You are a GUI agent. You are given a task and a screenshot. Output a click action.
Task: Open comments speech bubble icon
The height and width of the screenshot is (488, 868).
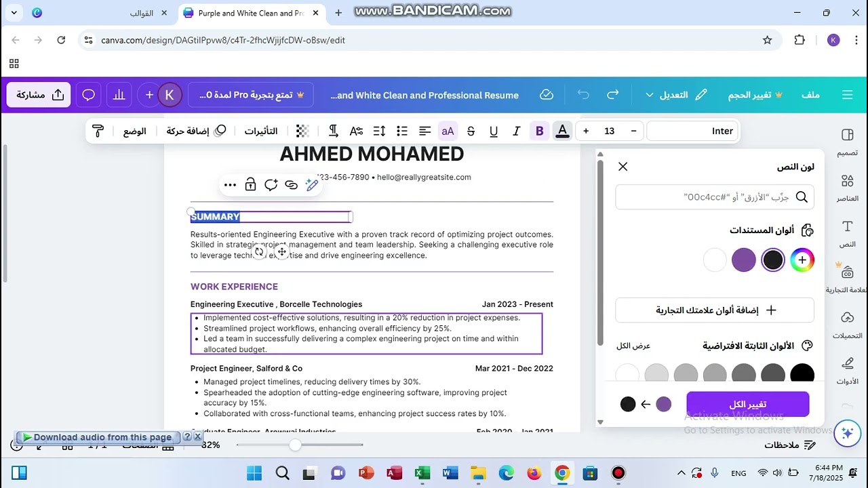click(x=89, y=95)
